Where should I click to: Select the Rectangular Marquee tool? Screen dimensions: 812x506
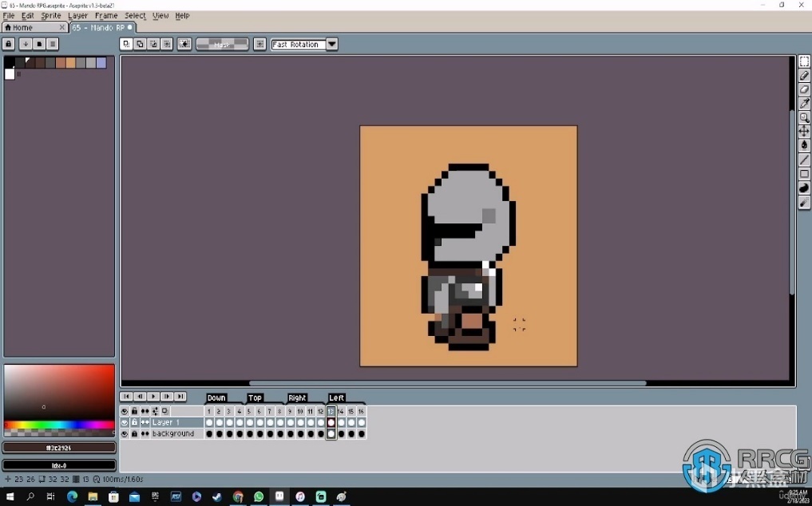pyautogui.click(x=804, y=61)
